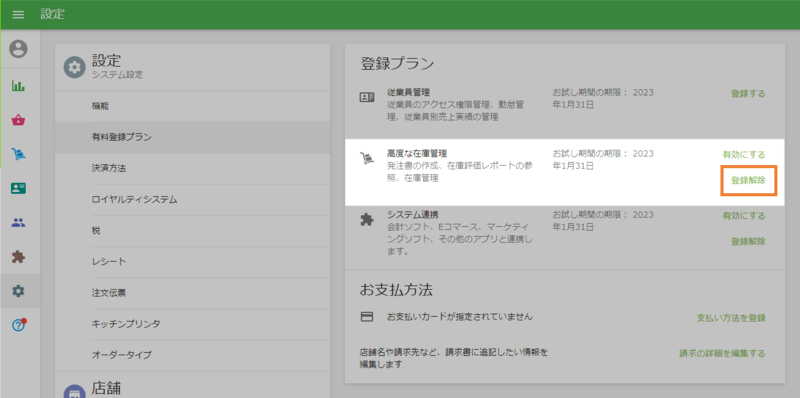The image size is (800, 398).
Task: Open the customers people sidebar icon
Action: 19,222
